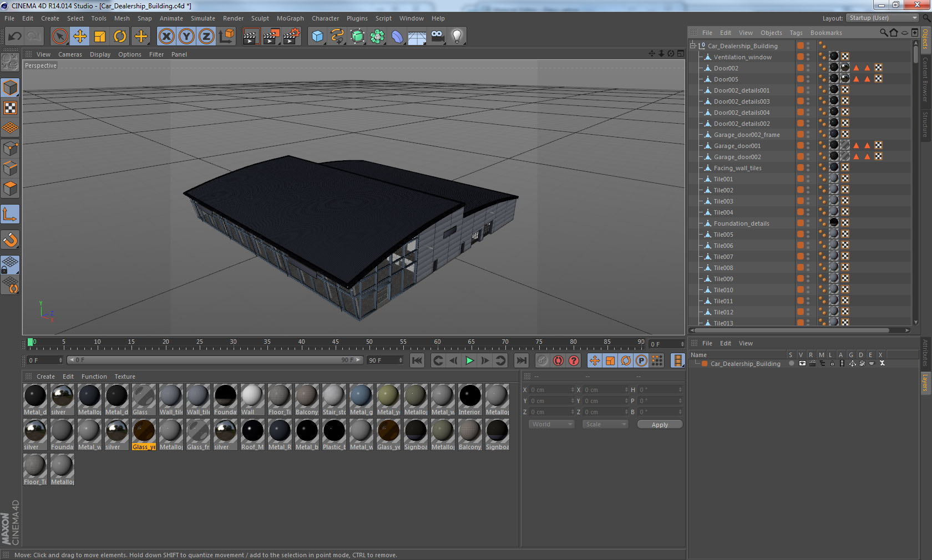Switch to Texture mode checker icon
This screenshot has width=932, height=560.
10,108
